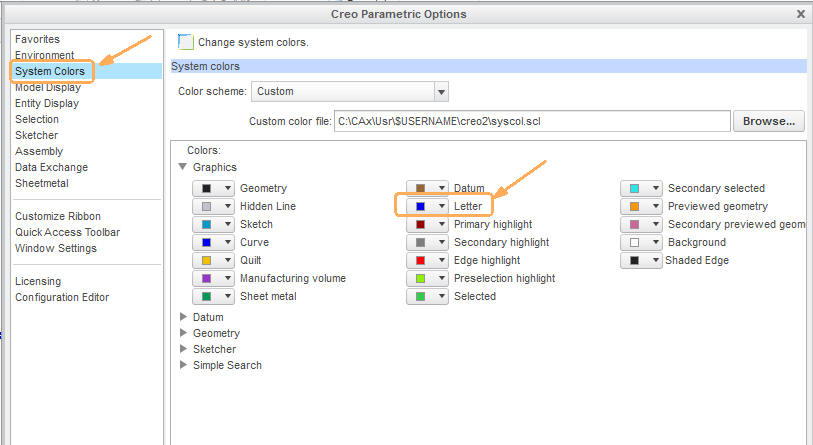Open the Geometry color swatch dropdown
The width and height of the screenshot is (813, 445).
(x=213, y=188)
